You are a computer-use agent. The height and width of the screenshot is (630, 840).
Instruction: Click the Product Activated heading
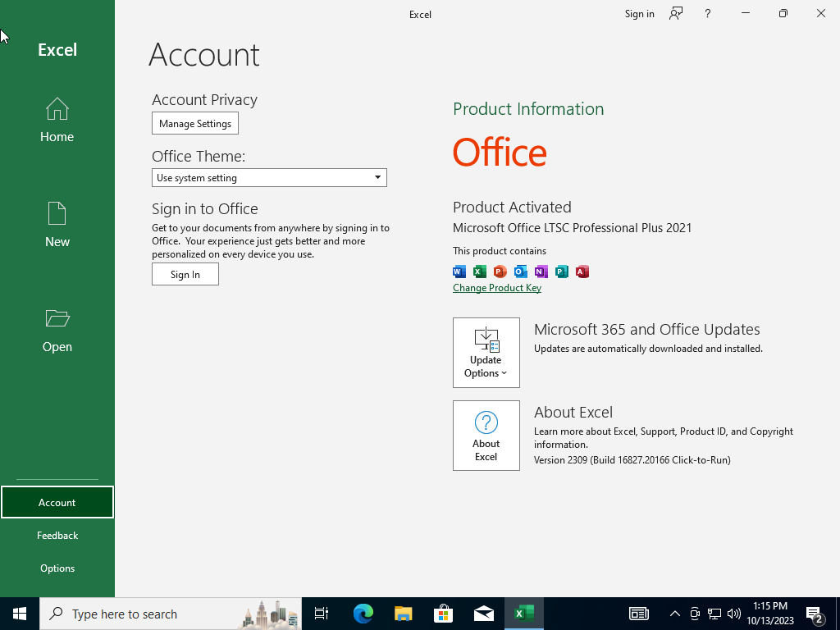[x=512, y=207]
